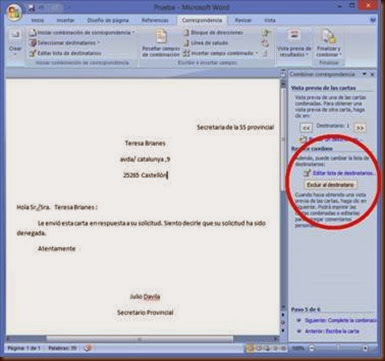The image size is (385, 361).
Task: Click the zoom out minus button
Action: click(312, 348)
